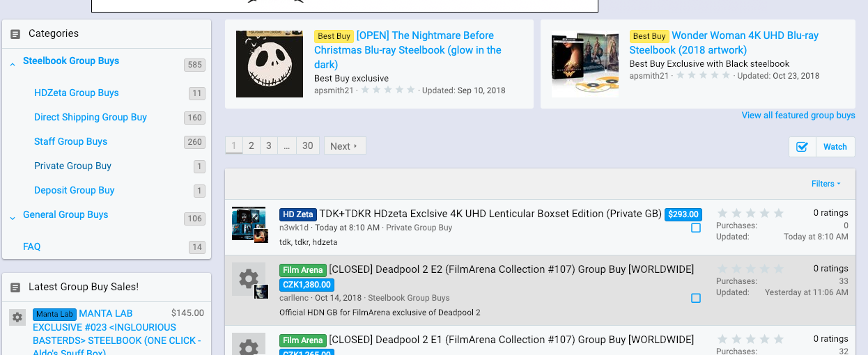The height and width of the screenshot is (355, 868).
Task: Open the Deposit Group Buy category
Action: point(75,190)
